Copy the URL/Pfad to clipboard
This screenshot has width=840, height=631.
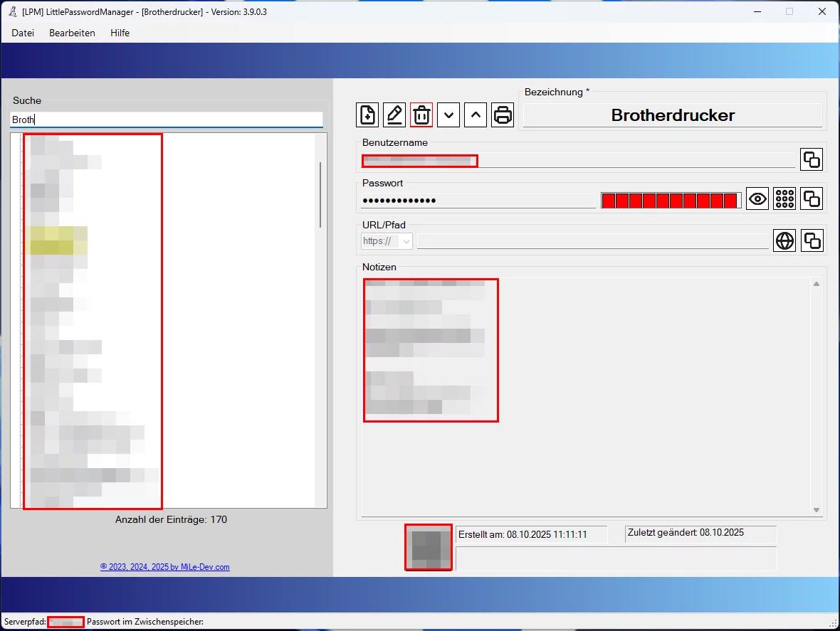(812, 241)
